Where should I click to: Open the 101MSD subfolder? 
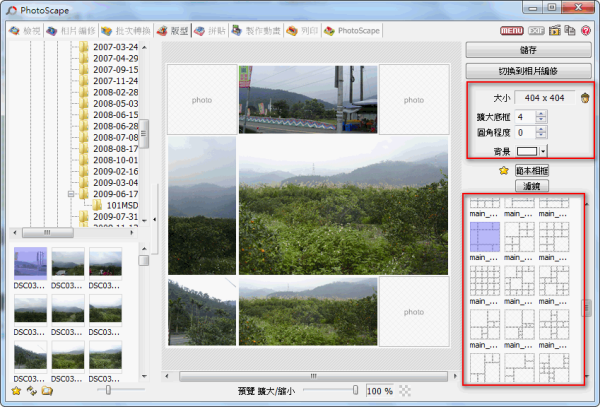click(122, 205)
